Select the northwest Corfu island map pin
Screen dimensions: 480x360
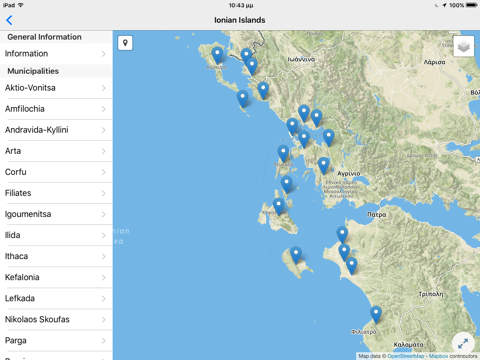click(x=217, y=55)
